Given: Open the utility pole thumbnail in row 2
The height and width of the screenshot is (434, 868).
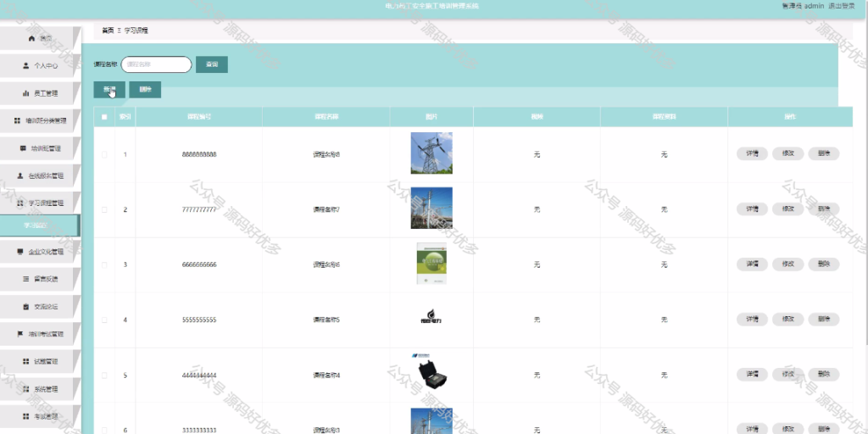Looking at the screenshot, I should click(x=431, y=208).
